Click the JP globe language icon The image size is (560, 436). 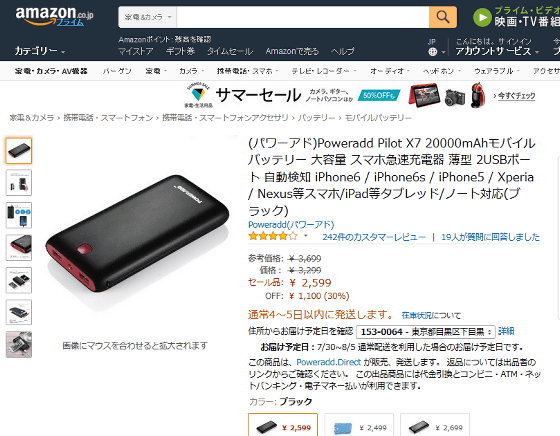(432, 52)
